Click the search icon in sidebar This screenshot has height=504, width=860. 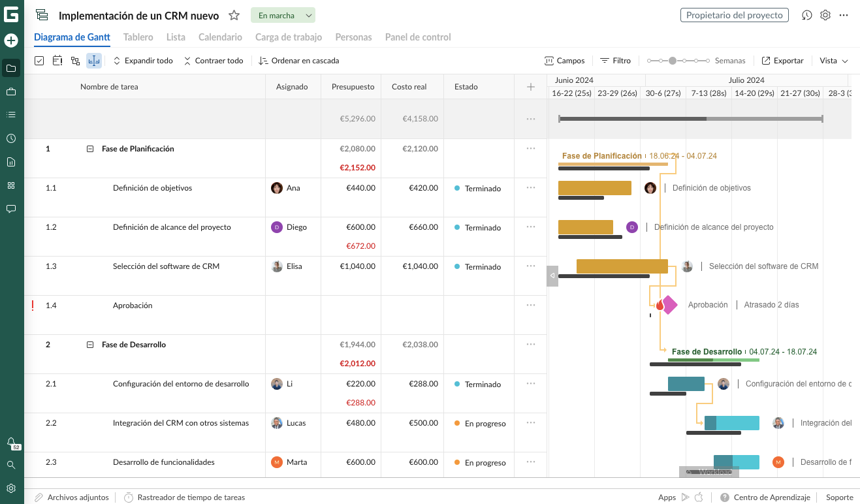pos(11,465)
